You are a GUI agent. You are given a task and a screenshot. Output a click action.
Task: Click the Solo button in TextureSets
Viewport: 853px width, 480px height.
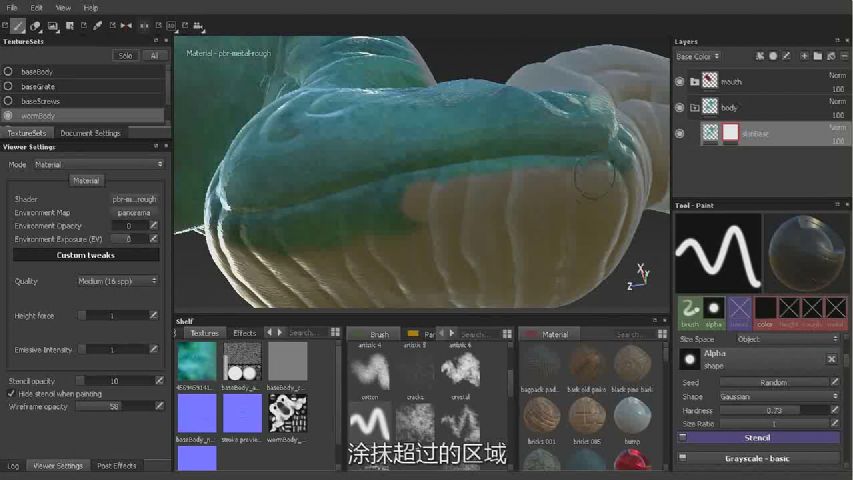point(125,55)
